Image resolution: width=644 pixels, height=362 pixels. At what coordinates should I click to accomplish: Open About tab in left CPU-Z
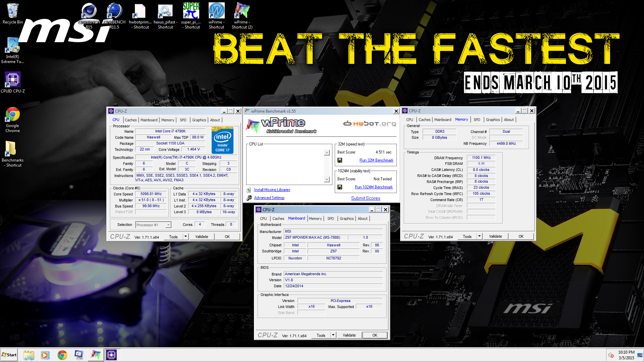[x=215, y=120]
